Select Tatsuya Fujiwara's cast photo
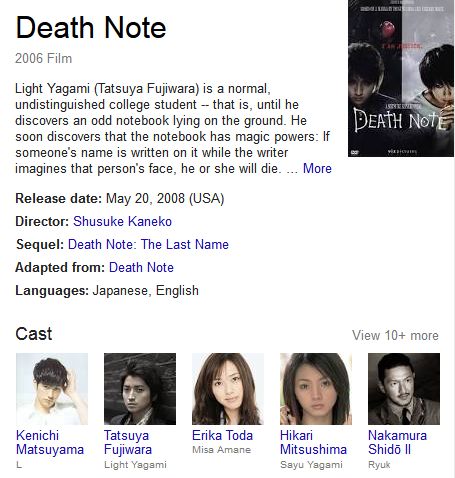Viewport: 455px width, 478px height. [x=140, y=389]
